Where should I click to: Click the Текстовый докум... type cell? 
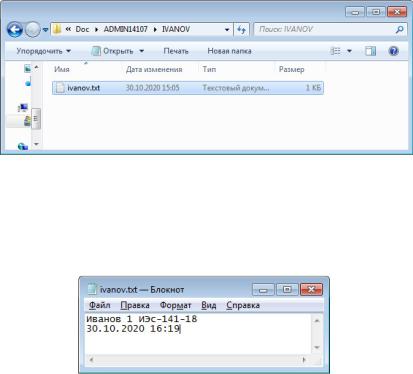click(x=236, y=88)
